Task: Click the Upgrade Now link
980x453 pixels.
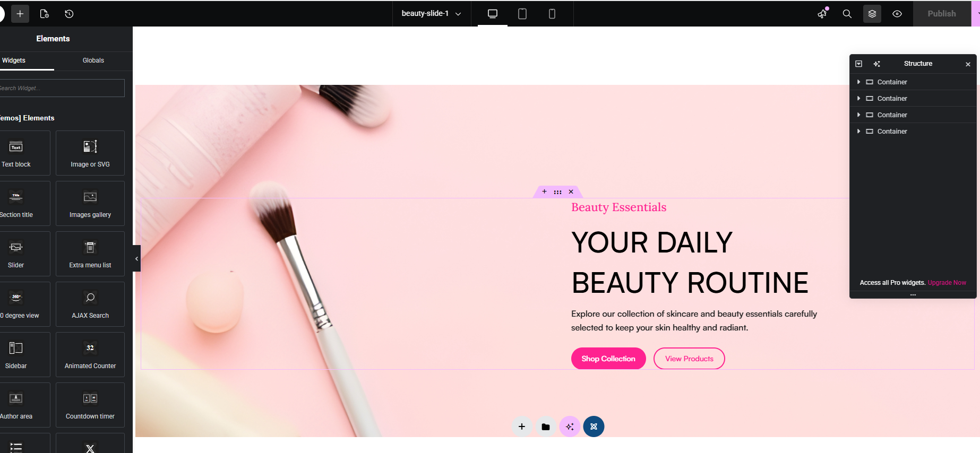Action: (x=947, y=283)
